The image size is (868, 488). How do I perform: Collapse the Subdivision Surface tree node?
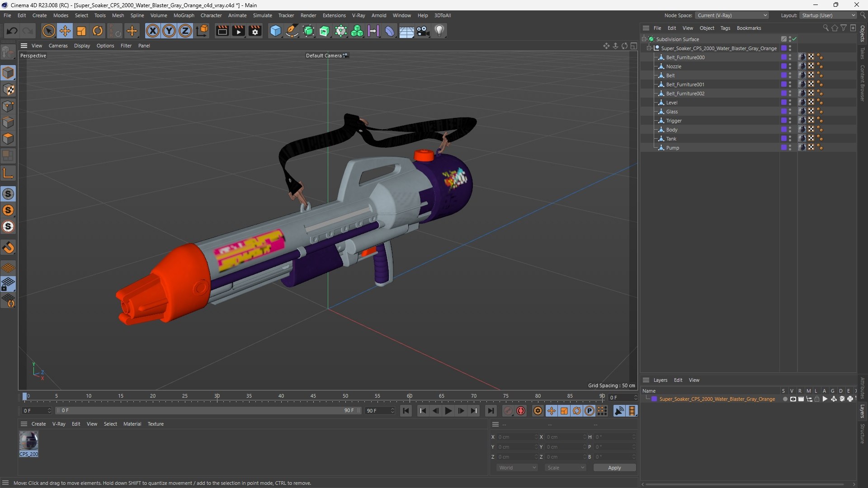click(x=644, y=39)
